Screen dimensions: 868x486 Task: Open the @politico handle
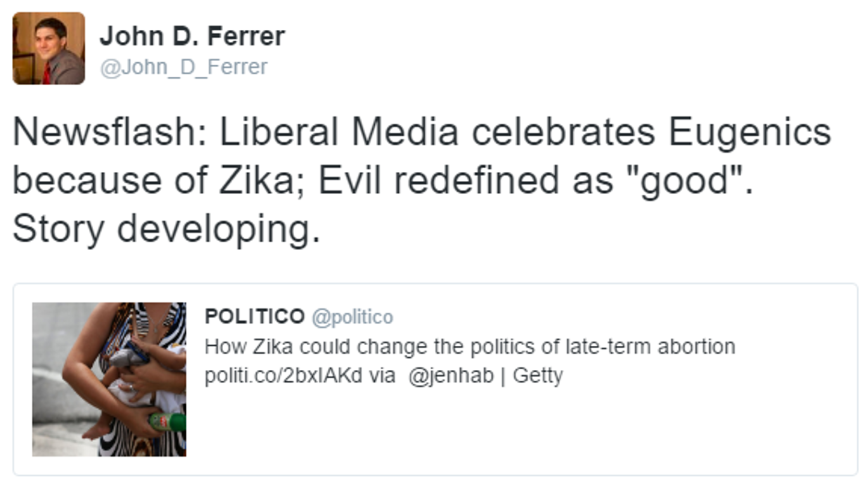point(352,317)
